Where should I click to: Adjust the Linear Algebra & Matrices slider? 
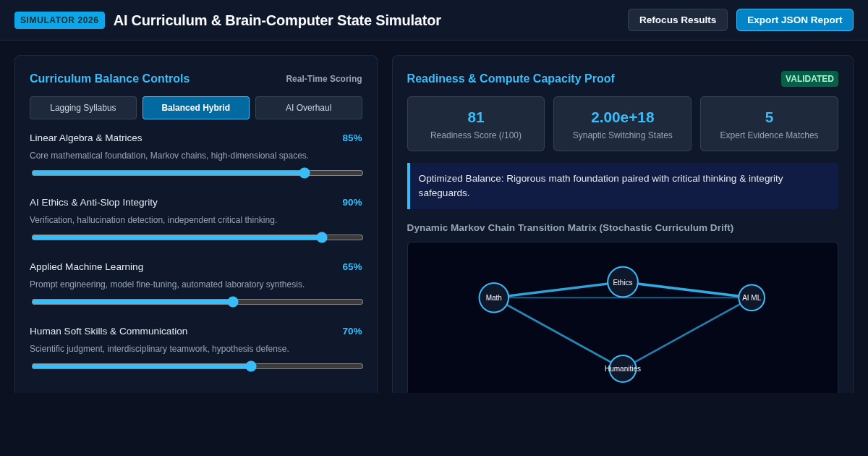[x=197, y=173]
